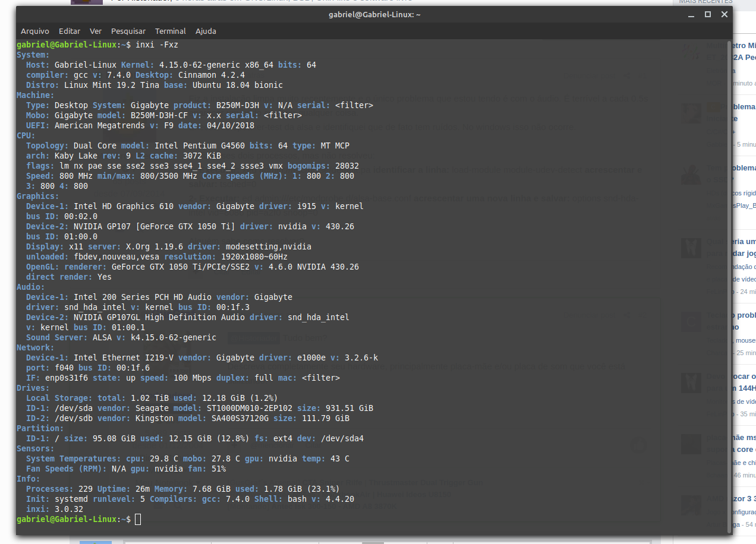Click the 'inxi -Fxz' command text
Screen dimensions: 756x544
tap(157, 45)
